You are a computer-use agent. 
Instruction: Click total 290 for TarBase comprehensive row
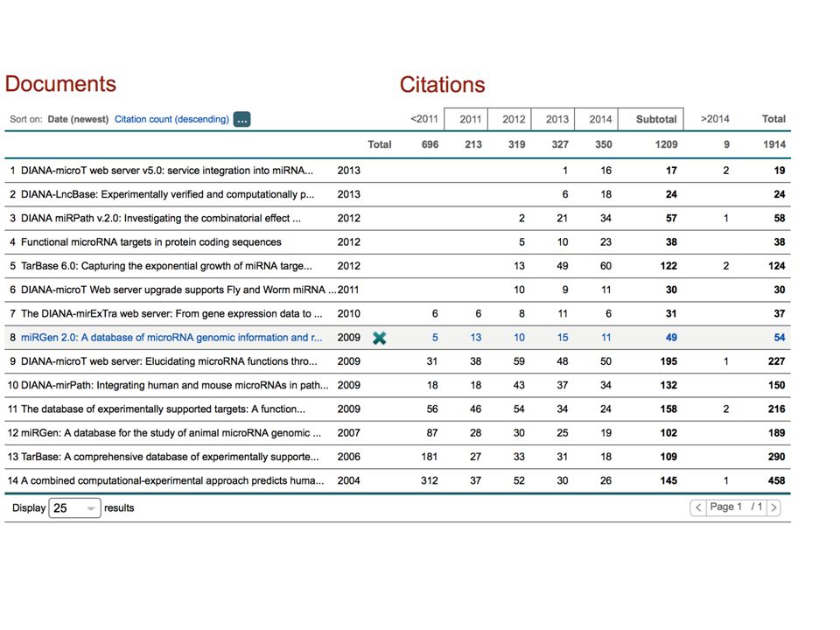[x=776, y=457]
